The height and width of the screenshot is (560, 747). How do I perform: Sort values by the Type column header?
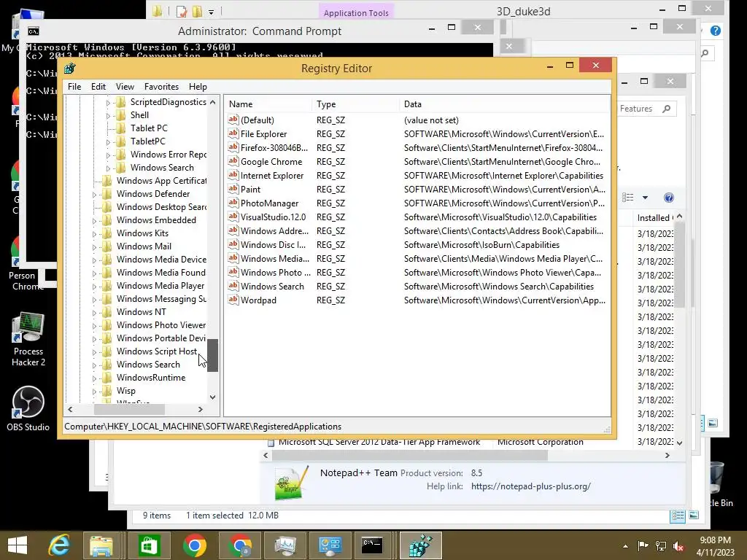point(355,104)
